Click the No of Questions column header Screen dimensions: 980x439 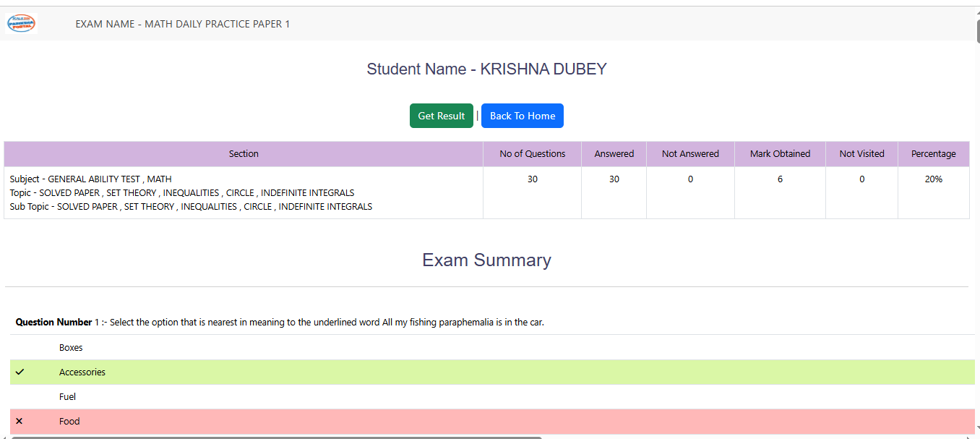point(532,154)
